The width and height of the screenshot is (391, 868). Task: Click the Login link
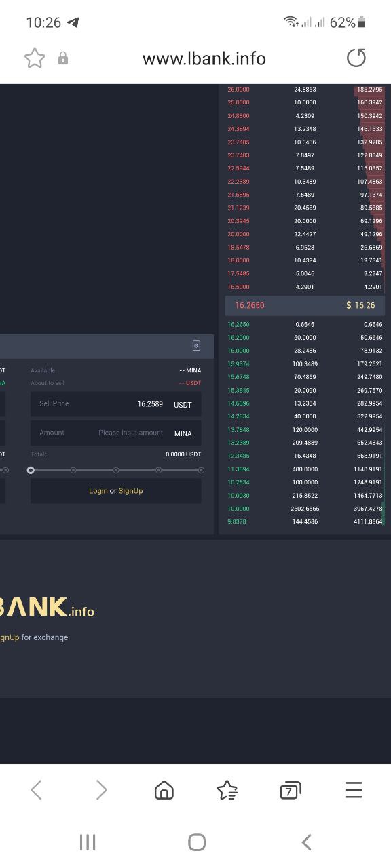98,491
